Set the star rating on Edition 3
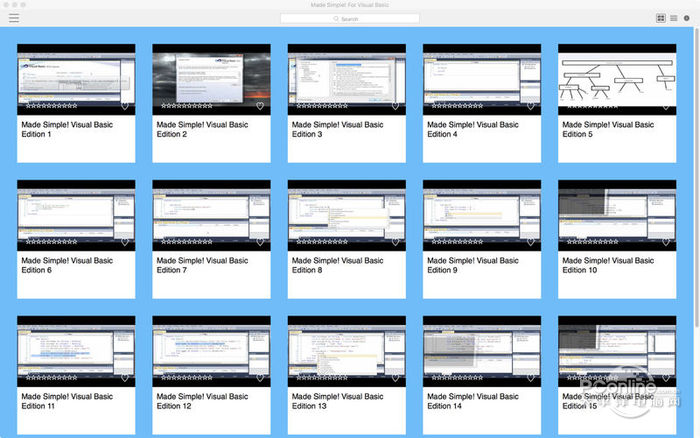The image size is (700, 438). point(322,106)
